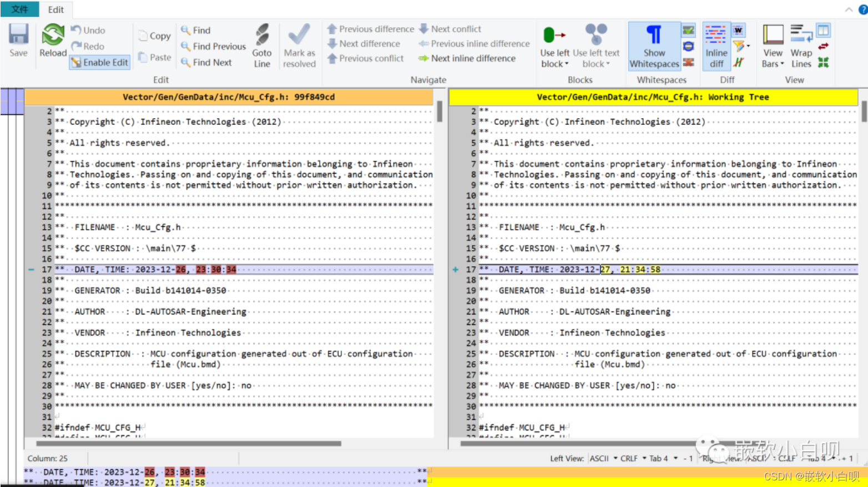The width and height of the screenshot is (868, 487).
Task: Reload the compared files
Action: (x=53, y=40)
